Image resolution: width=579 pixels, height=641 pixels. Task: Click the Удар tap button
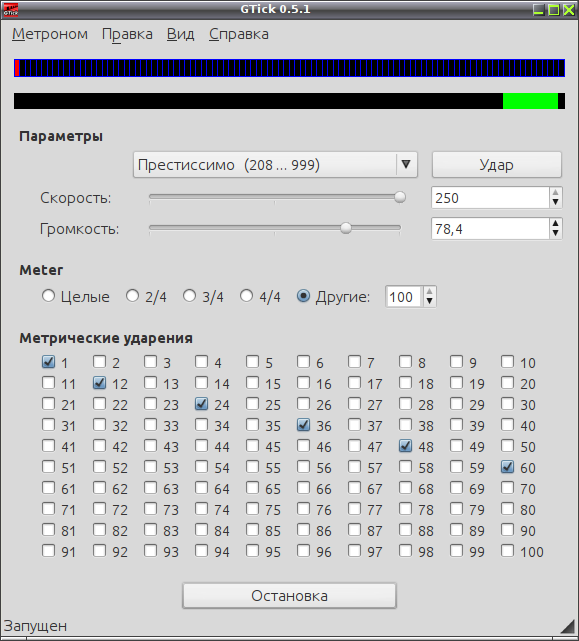497,165
